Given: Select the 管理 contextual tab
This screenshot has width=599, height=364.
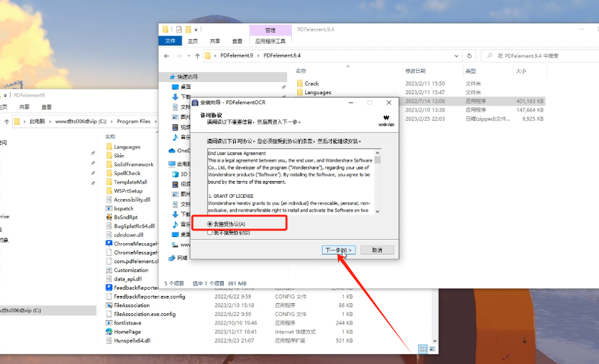Looking at the screenshot, I should coord(270,30).
